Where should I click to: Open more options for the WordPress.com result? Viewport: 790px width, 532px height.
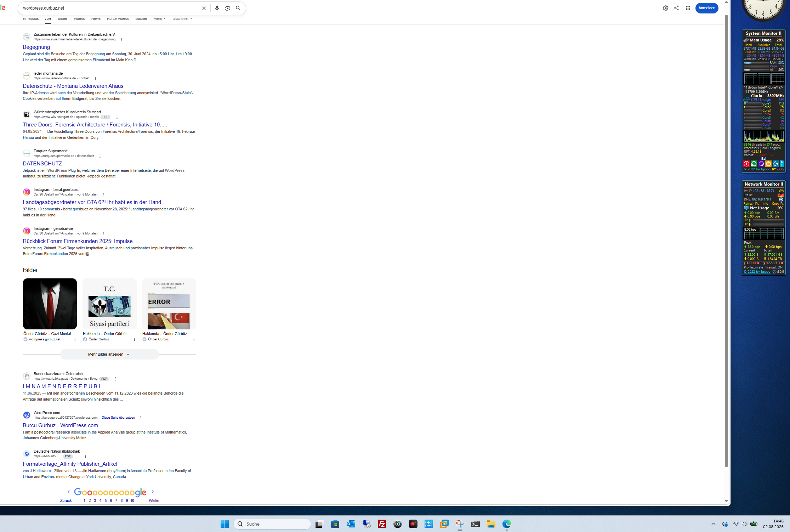click(x=141, y=418)
